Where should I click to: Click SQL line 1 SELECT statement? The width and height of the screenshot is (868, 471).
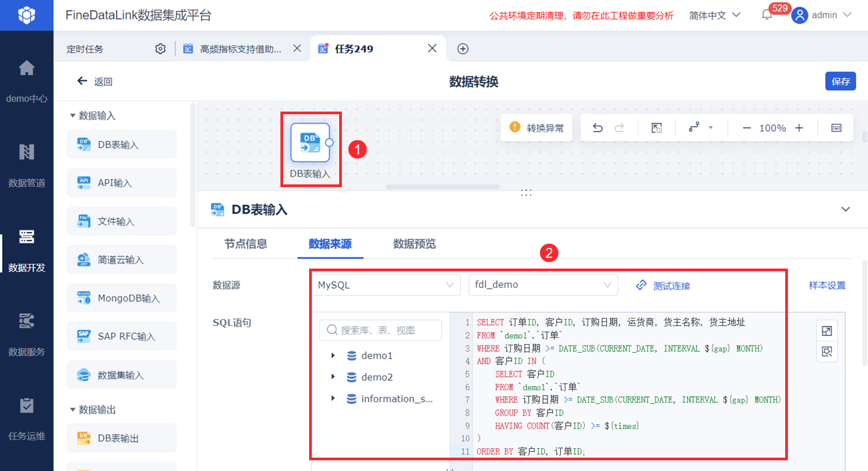[x=611, y=322]
